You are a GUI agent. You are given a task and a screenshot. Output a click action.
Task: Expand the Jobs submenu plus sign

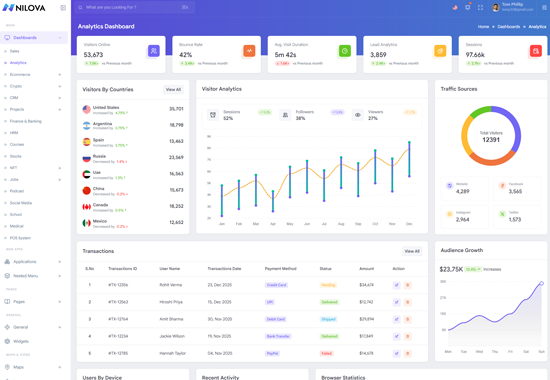coord(60,179)
